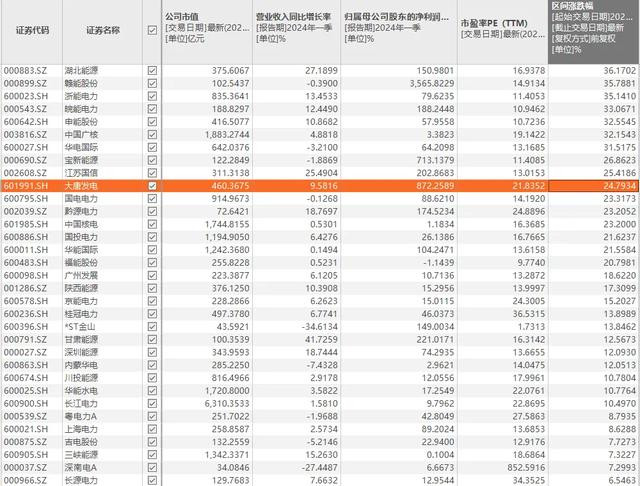Click PE cell 852.5916
The width and height of the screenshot is (640, 486).
[x=526, y=467]
